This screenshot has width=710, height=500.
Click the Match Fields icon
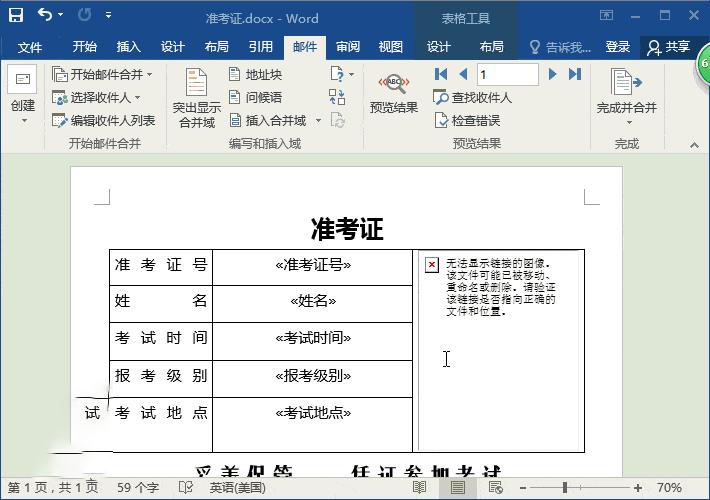pyautogui.click(x=337, y=97)
